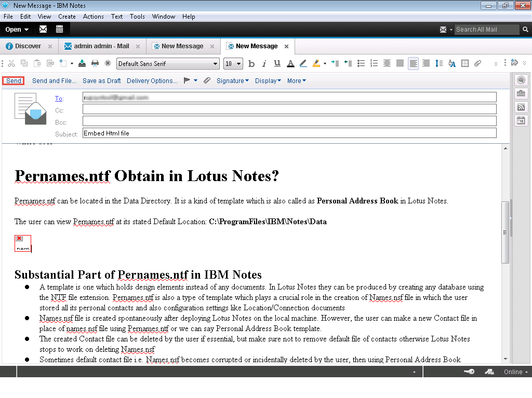Open the Feeds sidebar icon
Image resolution: width=532 pixels, height=398 pixels.
[521, 107]
